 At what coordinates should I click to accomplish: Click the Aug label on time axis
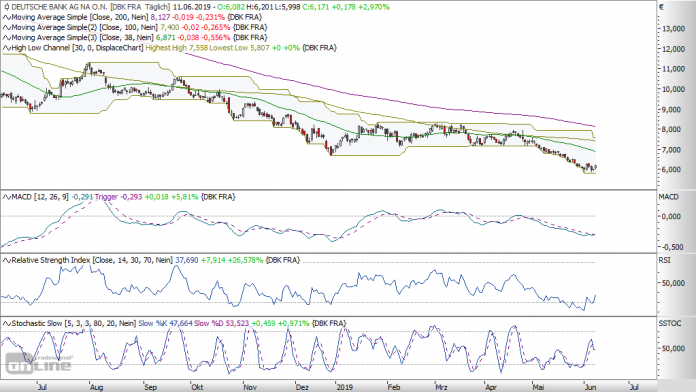tap(96, 387)
